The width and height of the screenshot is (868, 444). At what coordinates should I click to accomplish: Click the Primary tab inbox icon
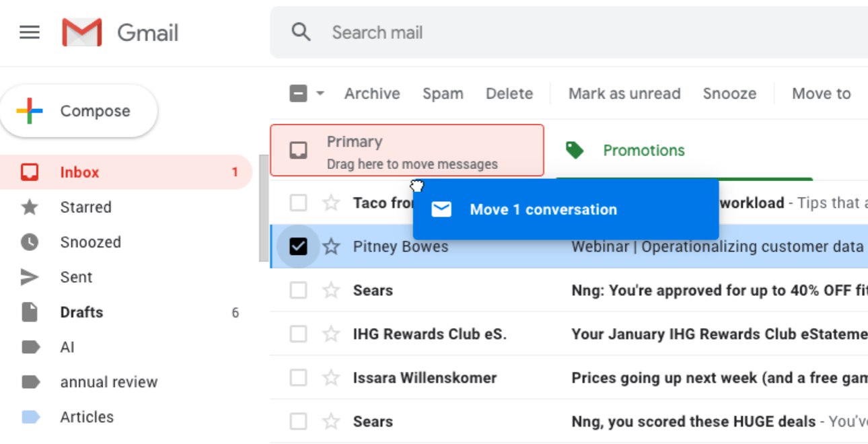pyautogui.click(x=298, y=151)
